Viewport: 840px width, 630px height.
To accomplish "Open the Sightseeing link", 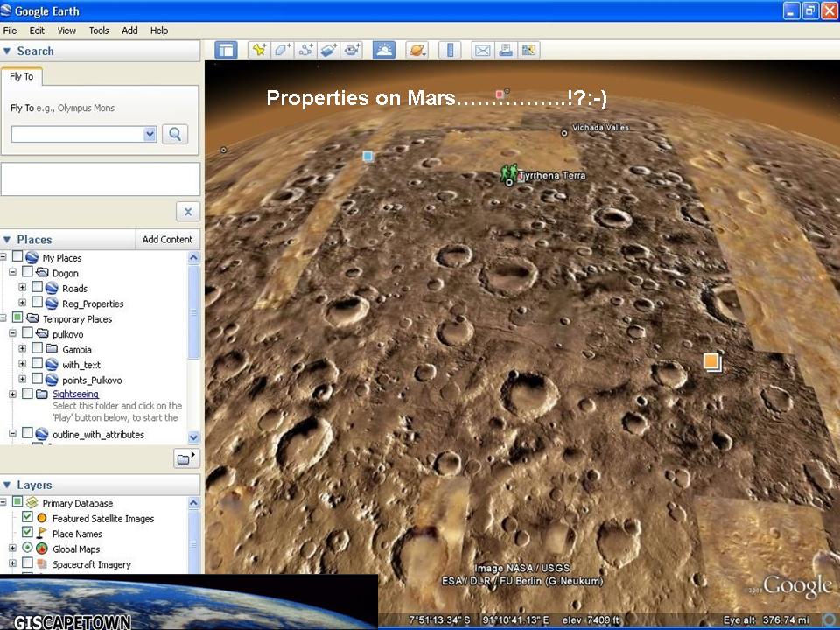I will (75, 395).
